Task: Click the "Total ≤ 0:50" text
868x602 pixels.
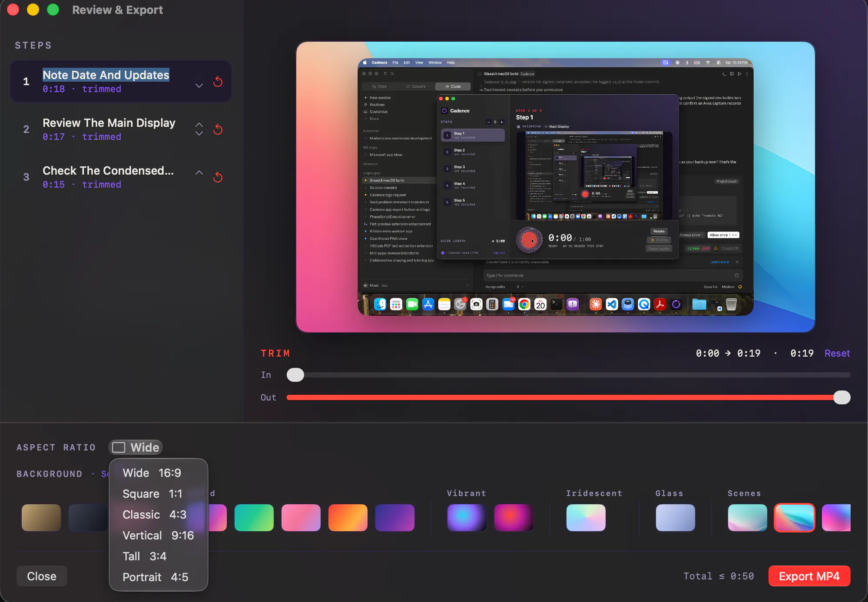Action: (719, 576)
